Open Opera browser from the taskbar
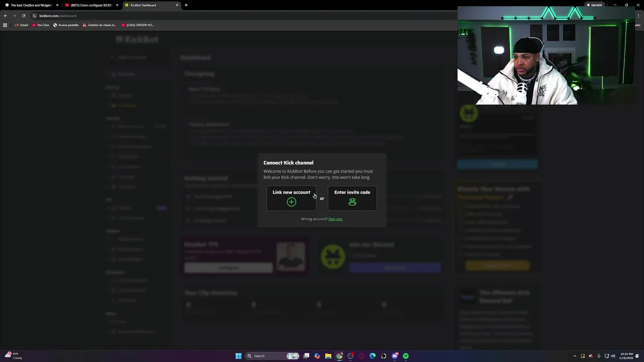This screenshot has height=362, width=644. pyautogui.click(x=361, y=356)
